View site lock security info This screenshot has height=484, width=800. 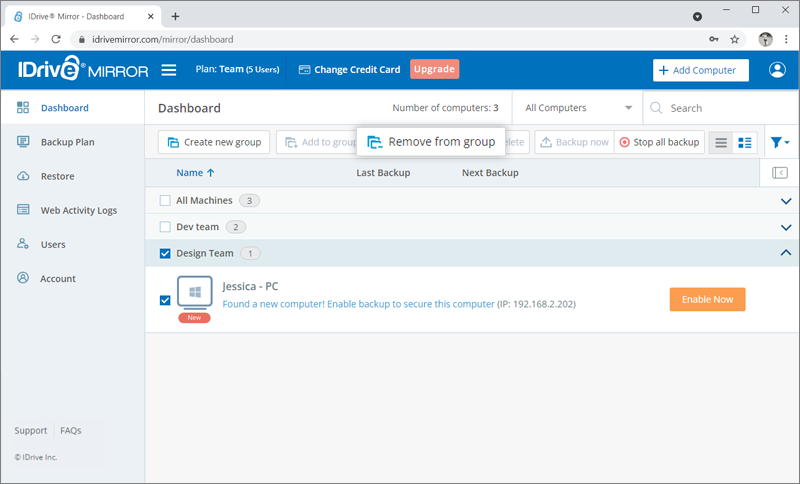(82, 39)
